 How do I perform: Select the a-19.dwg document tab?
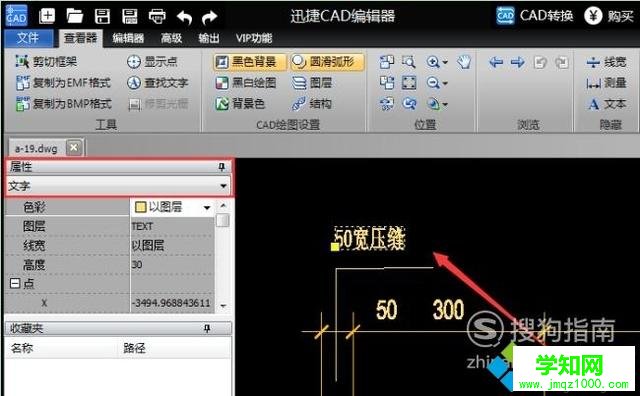click(36, 148)
